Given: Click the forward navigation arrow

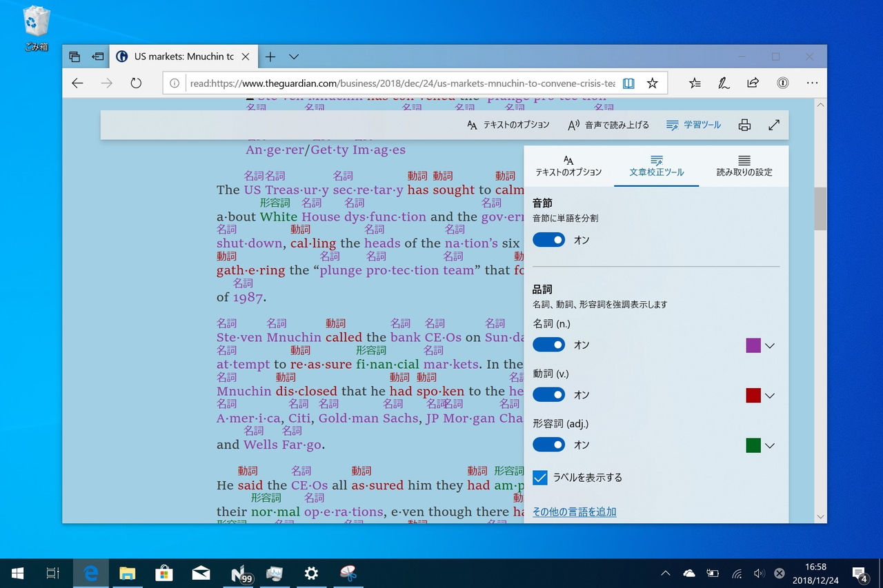Looking at the screenshot, I should pyautogui.click(x=106, y=83).
